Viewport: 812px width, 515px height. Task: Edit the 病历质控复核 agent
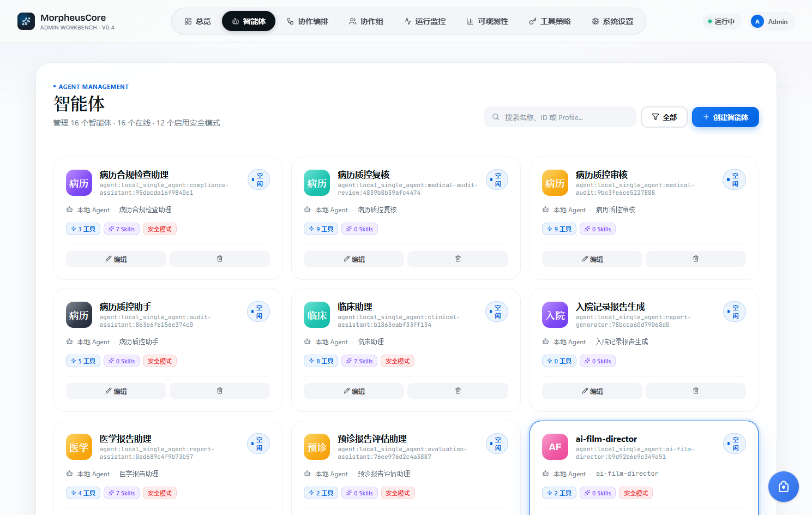354,259
